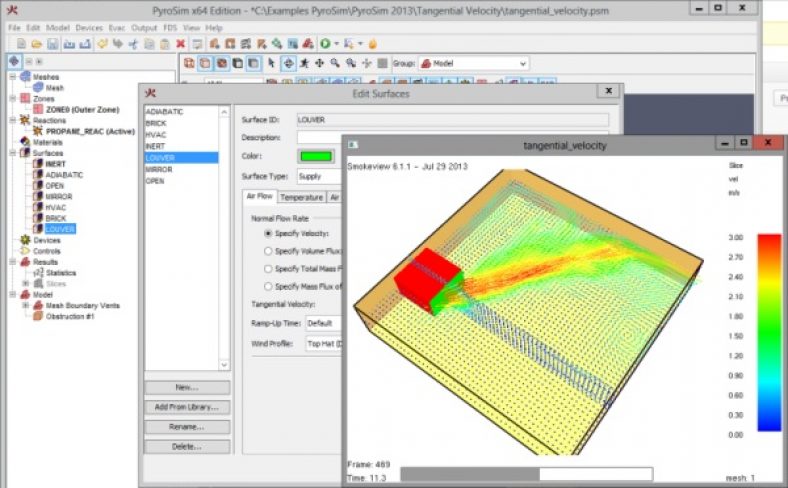788x488 pixels.
Task: Open the Group Model dropdown
Action: click(472, 63)
